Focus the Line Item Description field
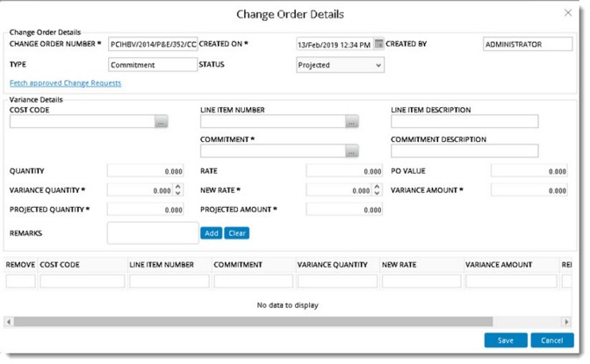Viewport: 590px width, 364px height. pos(464,122)
